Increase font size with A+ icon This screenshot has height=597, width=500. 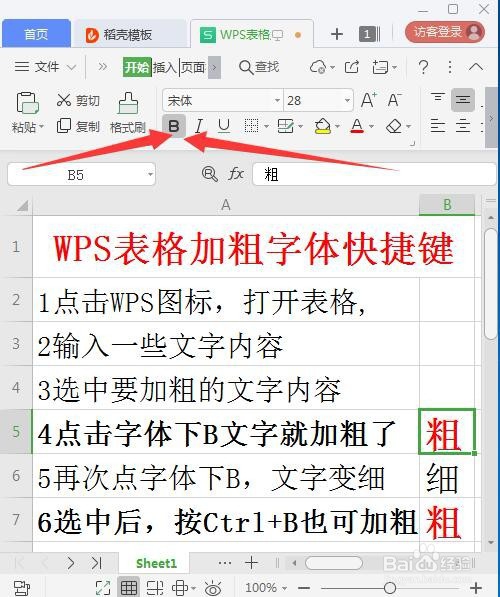(x=369, y=100)
